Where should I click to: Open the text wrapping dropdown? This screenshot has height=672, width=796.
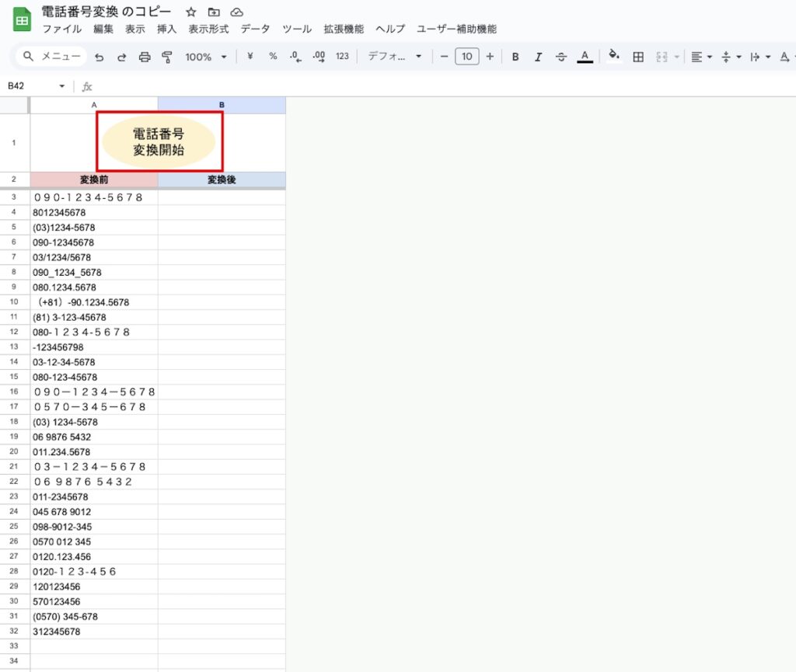[x=760, y=57]
